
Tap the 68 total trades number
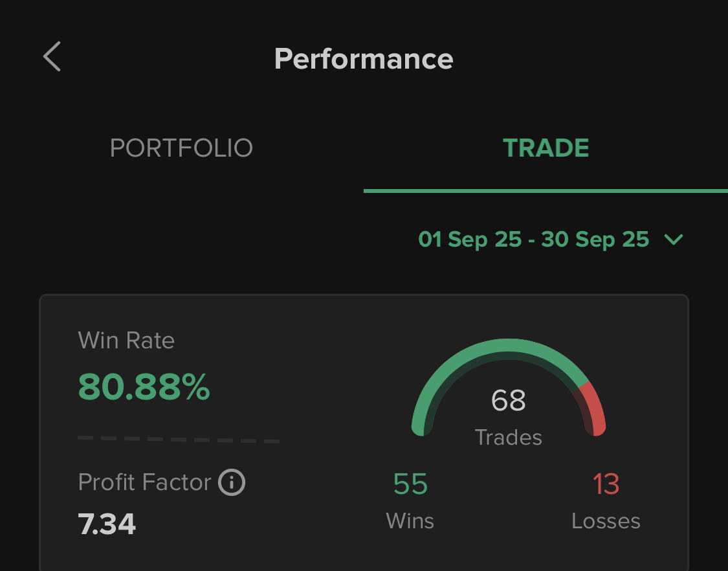click(x=509, y=400)
